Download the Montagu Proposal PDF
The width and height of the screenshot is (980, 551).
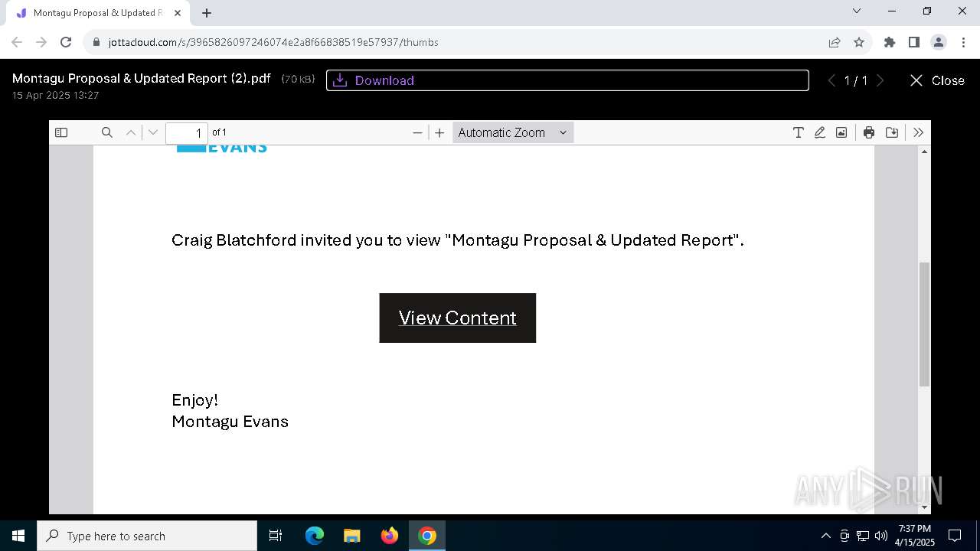click(567, 80)
